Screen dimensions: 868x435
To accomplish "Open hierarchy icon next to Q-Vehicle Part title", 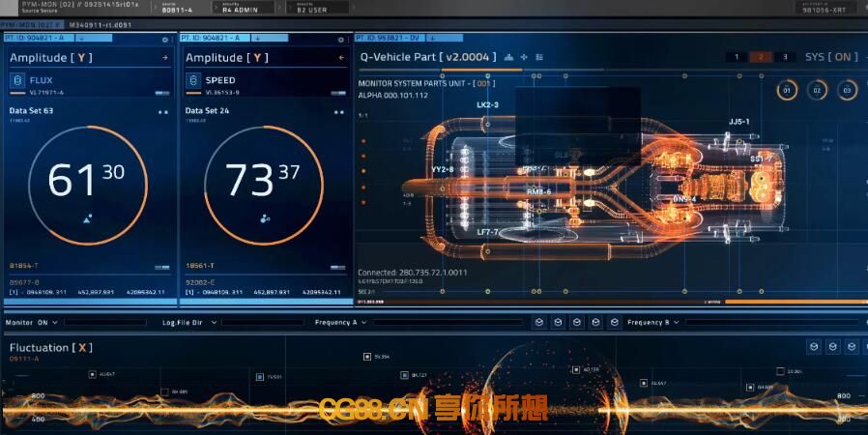I will 508,57.
